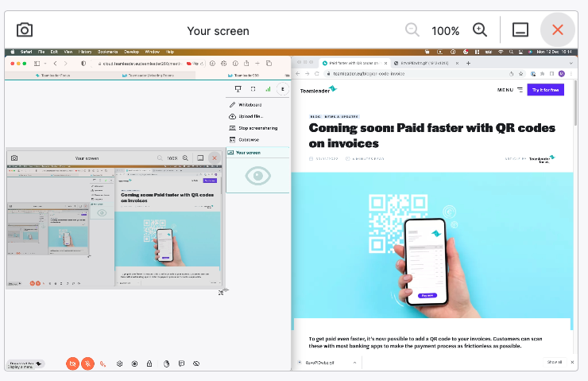Image resolution: width=588 pixels, height=381 pixels.
Task: Toggle the camera off button
Action: (73, 364)
